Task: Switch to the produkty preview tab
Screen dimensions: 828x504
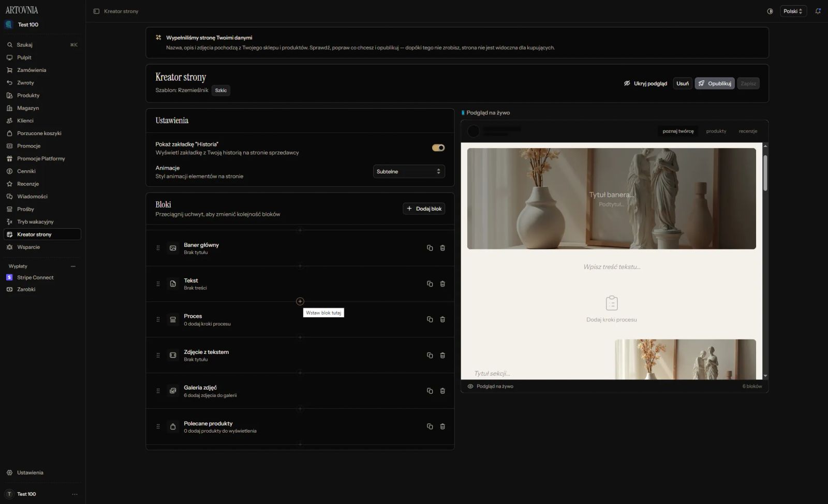Action: [716, 131]
